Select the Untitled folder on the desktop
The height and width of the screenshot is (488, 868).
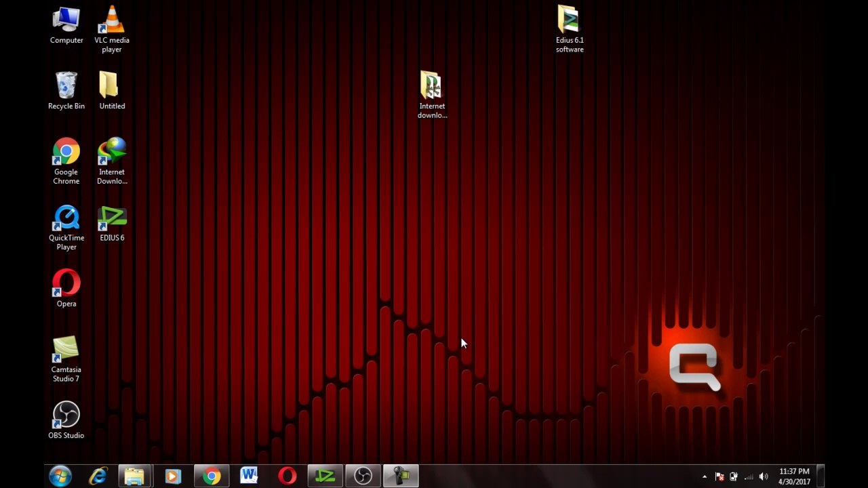(x=112, y=91)
